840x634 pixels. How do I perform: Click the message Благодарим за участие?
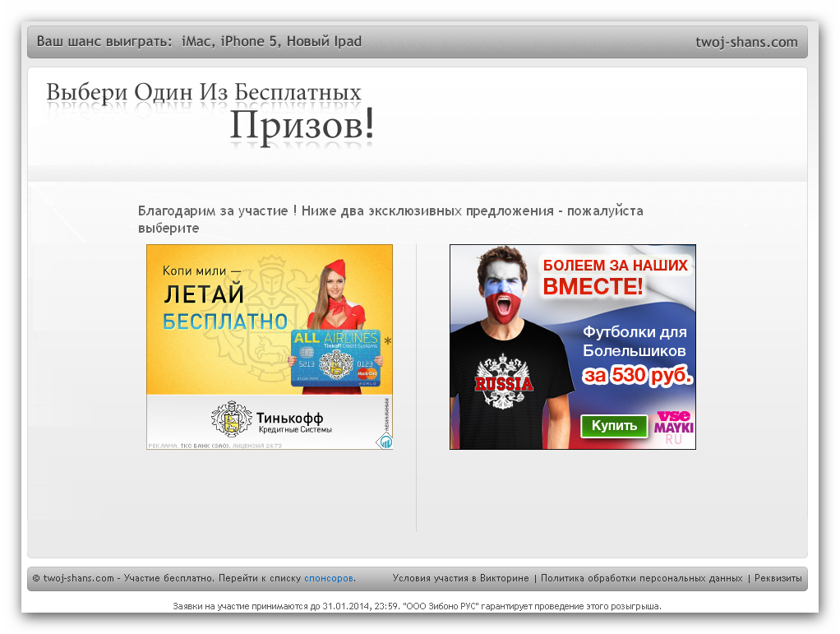coord(390,220)
